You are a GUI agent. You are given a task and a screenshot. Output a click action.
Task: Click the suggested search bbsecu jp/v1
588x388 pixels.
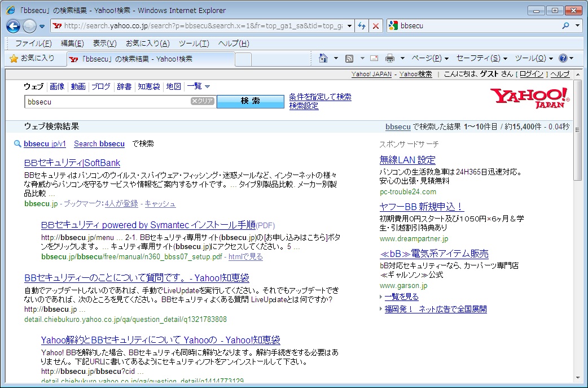(45, 143)
